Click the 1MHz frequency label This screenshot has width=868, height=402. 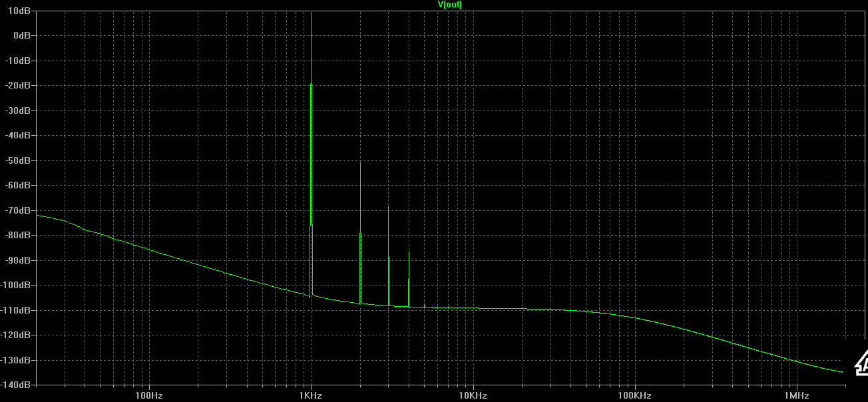[x=797, y=395]
